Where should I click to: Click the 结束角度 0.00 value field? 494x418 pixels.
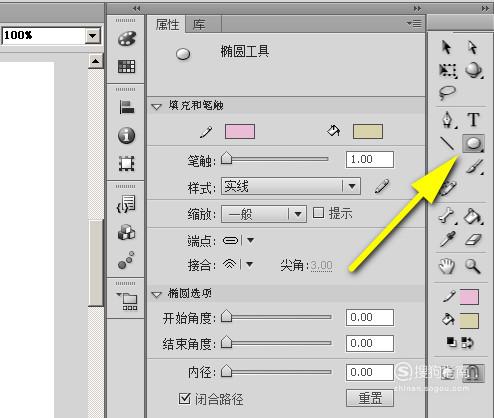[370, 343]
